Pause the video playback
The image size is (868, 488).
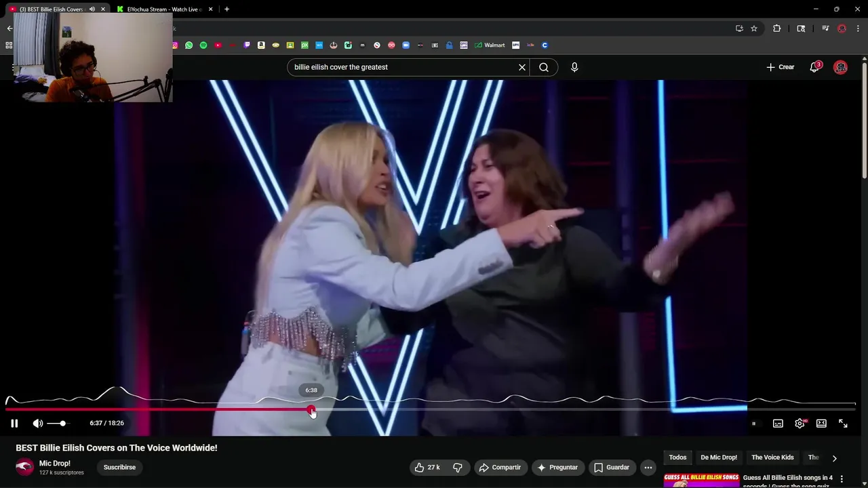(14, 423)
